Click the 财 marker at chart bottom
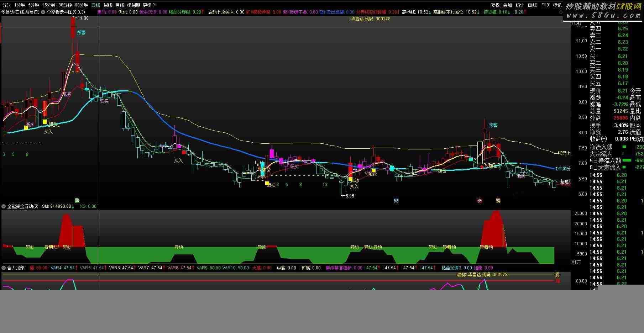The image size is (644, 333). 396,201
